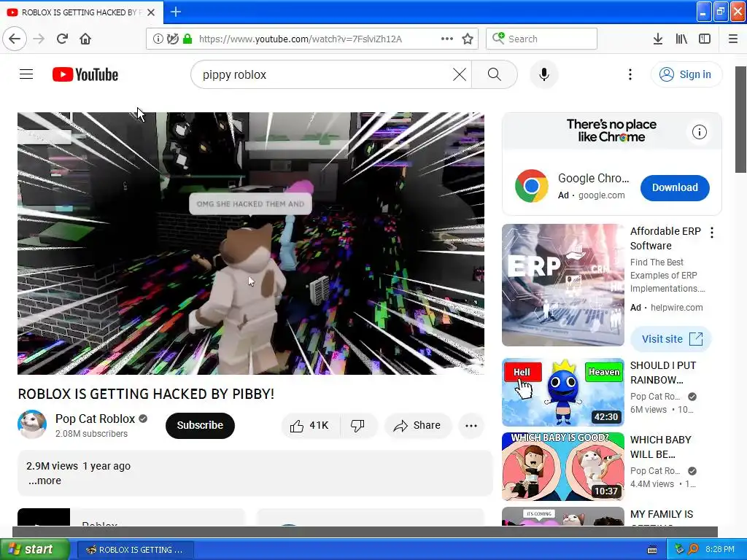Open the Affordable ERP Software ad thumbnail

coord(562,285)
